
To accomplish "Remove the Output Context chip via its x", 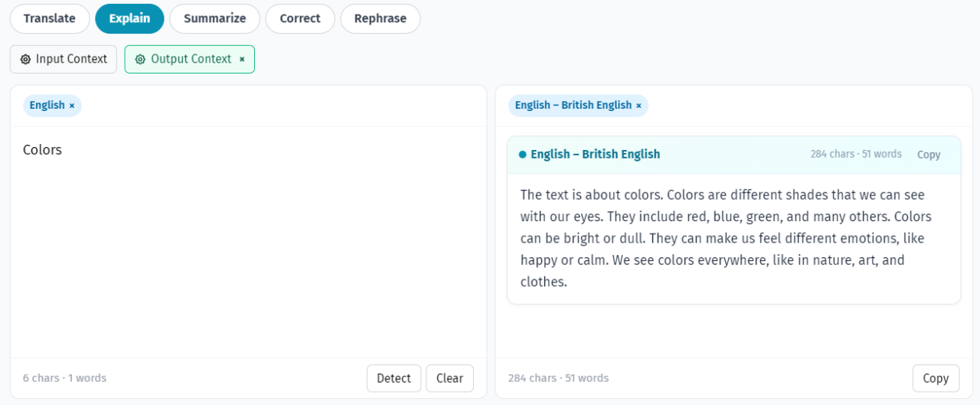I will [x=242, y=59].
